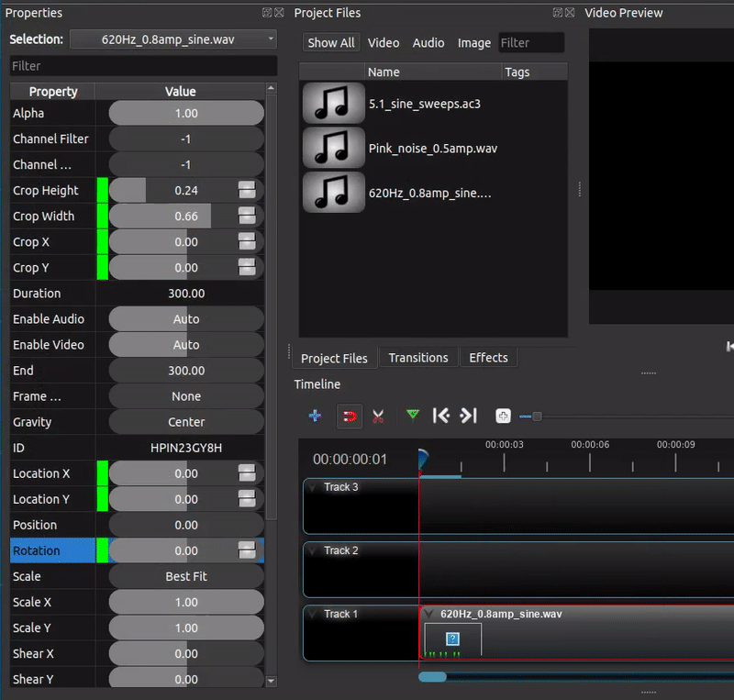
Task: Expand the Track 3 menu arrow
Action: (312, 487)
